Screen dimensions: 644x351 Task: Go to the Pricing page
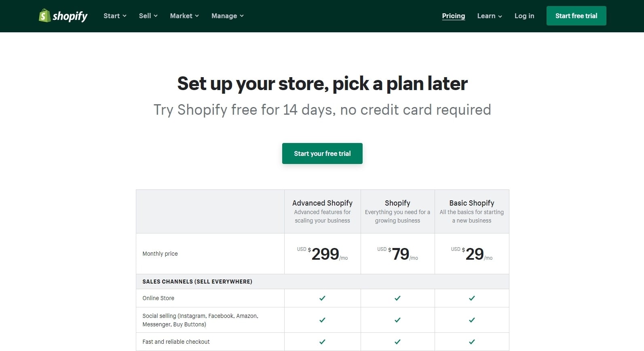click(453, 16)
